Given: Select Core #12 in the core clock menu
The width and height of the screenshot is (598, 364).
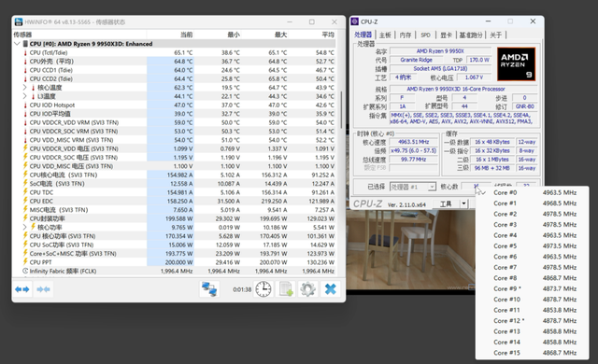Looking at the screenshot, I should pos(532,320).
